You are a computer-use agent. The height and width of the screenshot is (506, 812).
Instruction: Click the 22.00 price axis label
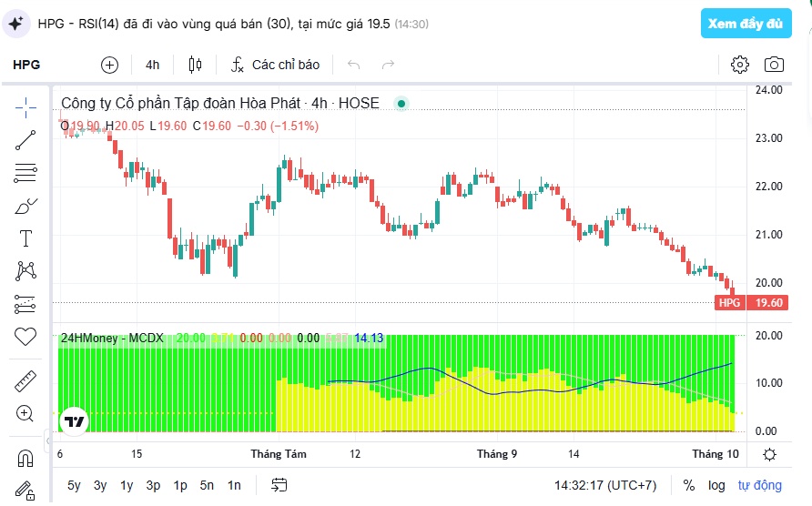(x=768, y=187)
